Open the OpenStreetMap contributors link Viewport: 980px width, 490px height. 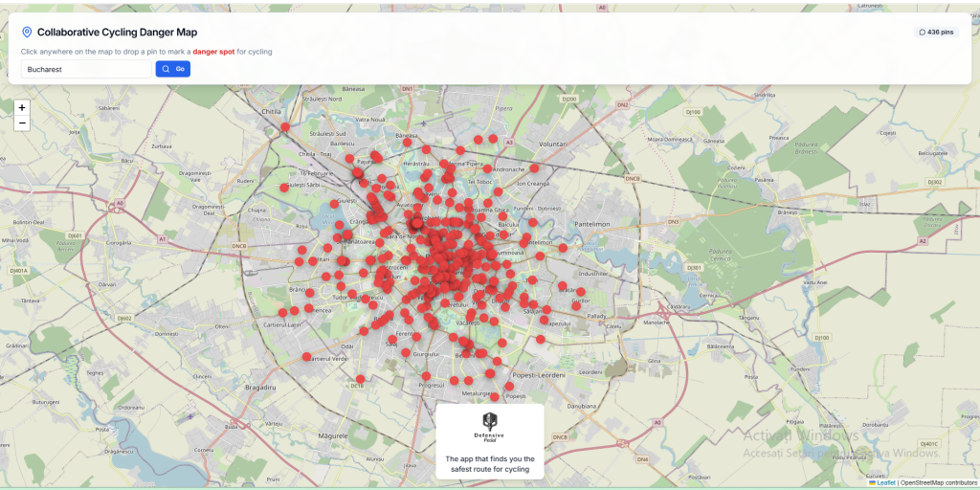(x=940, y=482)
